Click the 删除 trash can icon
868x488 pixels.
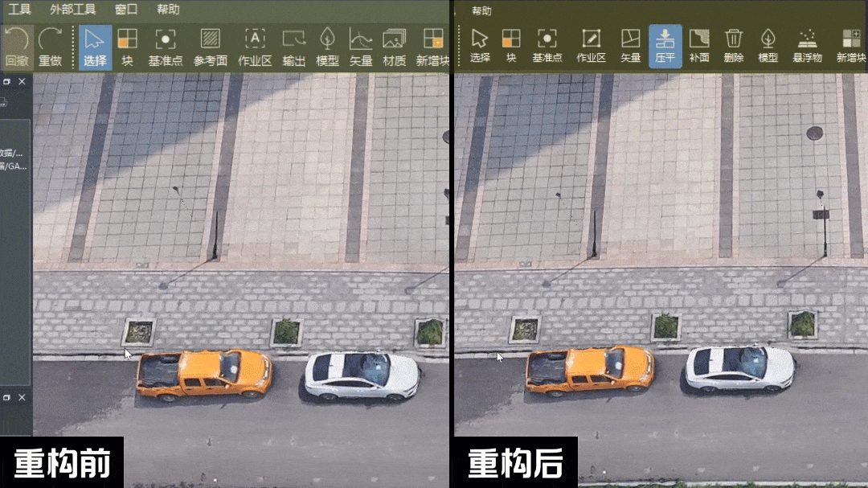click(733, 46)
